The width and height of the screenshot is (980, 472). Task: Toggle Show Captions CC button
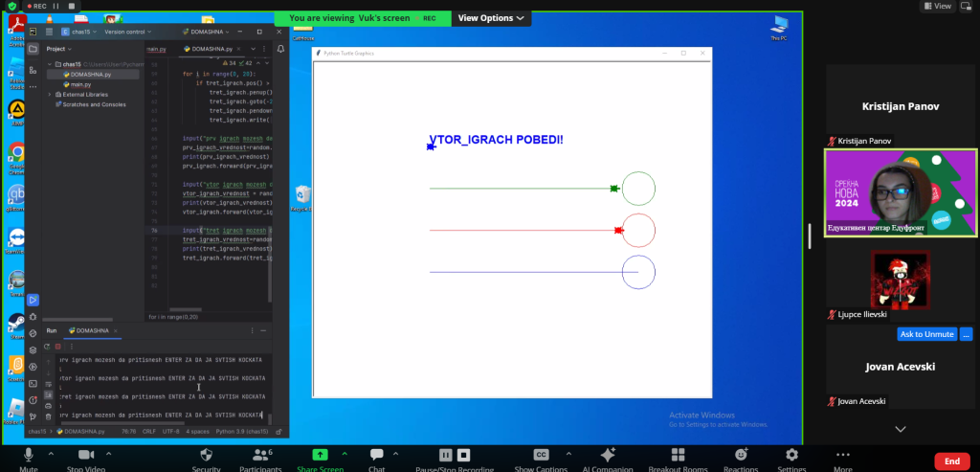[x=541, y=455]
